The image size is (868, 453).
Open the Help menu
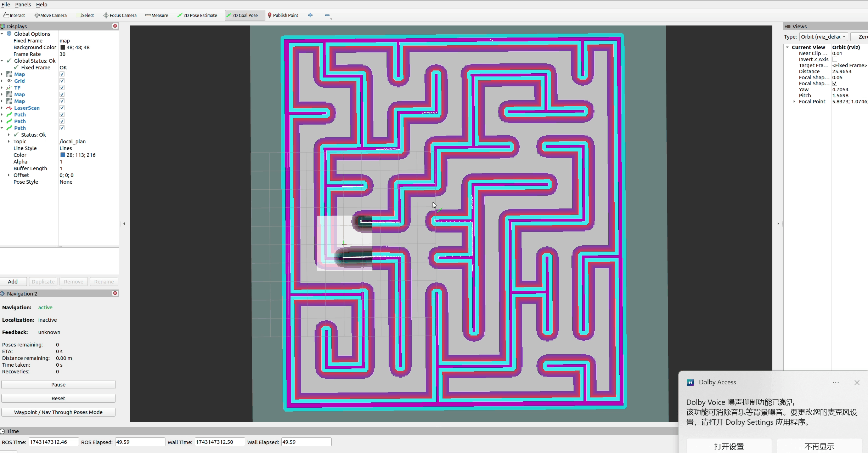click(41, 5)
